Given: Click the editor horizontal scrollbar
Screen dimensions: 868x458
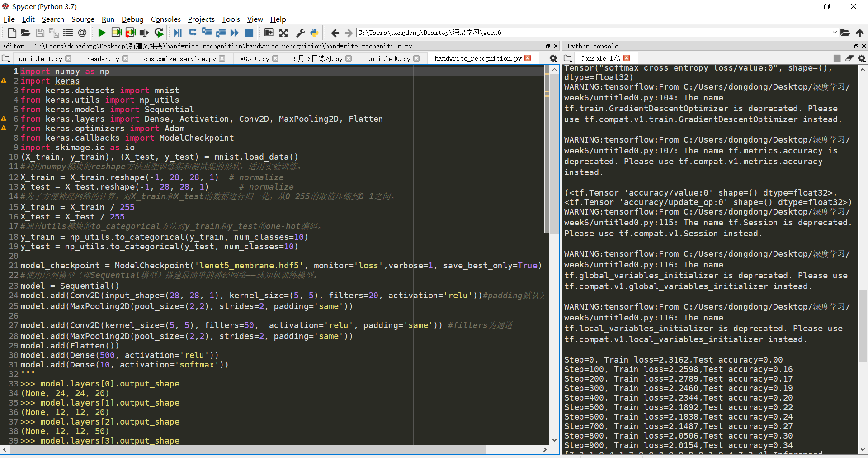Looking at the screenshot, I should tap(248, 449).
